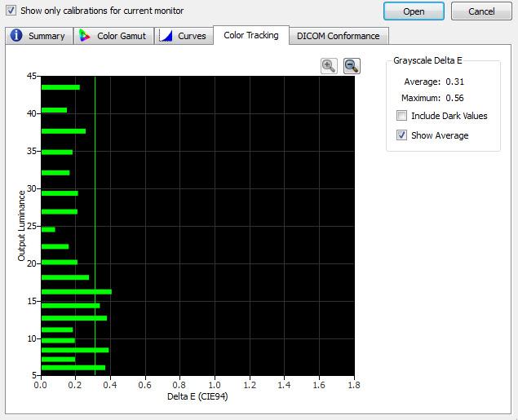Click the 1.0 x-axis tick label
Viewport: 518px width, 420px height.
point(215,385)
